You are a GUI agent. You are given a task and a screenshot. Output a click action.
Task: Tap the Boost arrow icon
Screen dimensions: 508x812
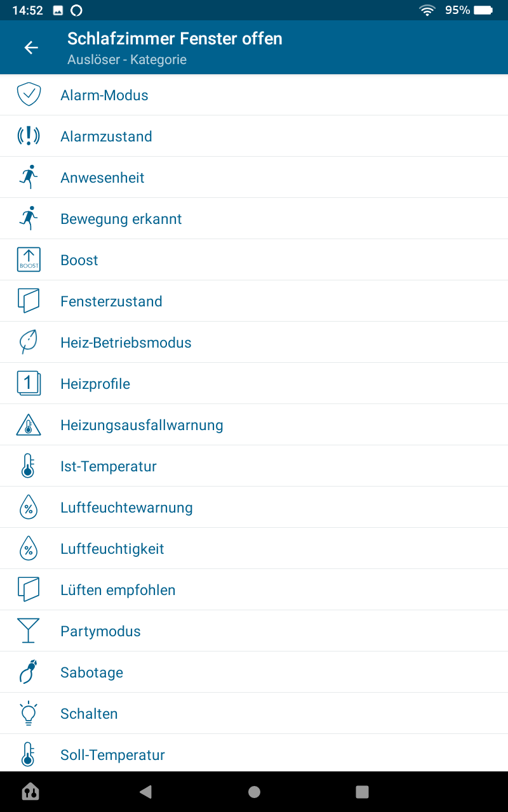click(x=29, y=260)
